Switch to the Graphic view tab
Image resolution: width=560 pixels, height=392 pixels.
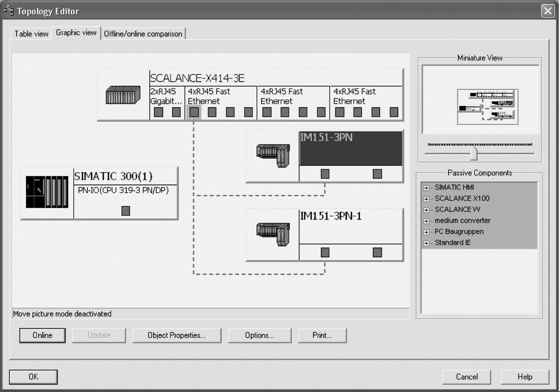76,33
